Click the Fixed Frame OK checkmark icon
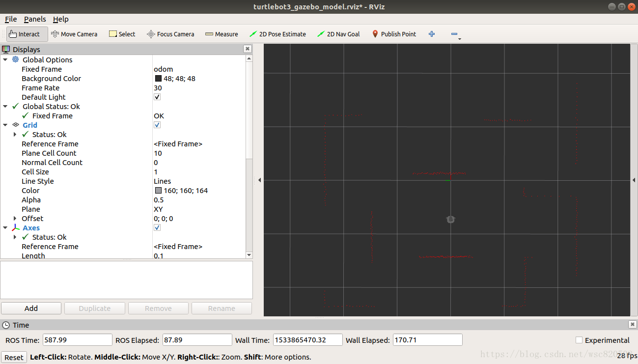 [26, 115]
